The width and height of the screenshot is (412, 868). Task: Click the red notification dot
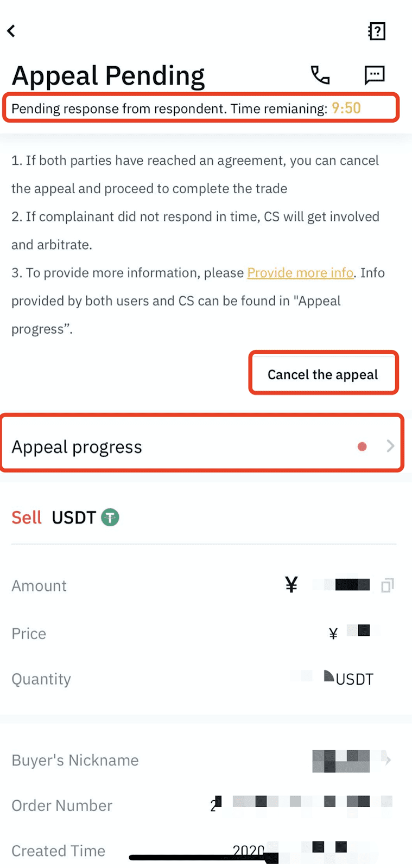coord(362,446)
